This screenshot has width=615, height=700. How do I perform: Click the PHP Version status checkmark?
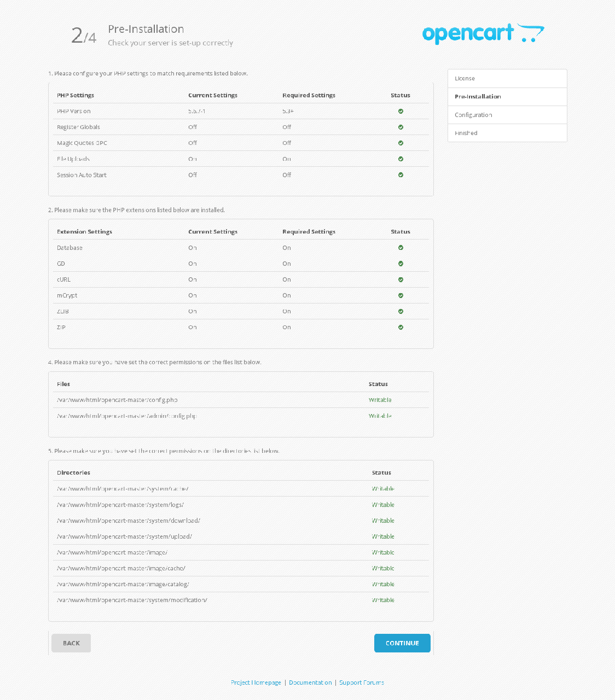coord(401,111)
